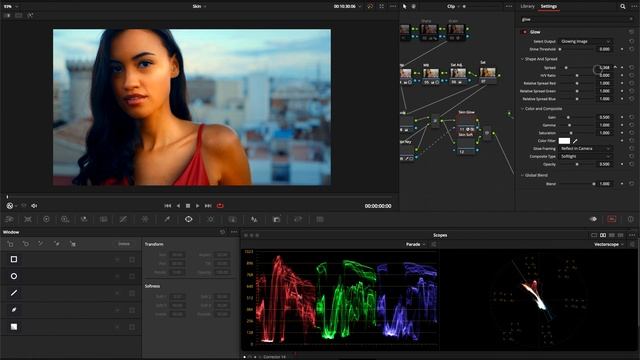This screenshot has width=640, height=360.
Task: Open the Select Output dropdown
Action: point(585,41)
